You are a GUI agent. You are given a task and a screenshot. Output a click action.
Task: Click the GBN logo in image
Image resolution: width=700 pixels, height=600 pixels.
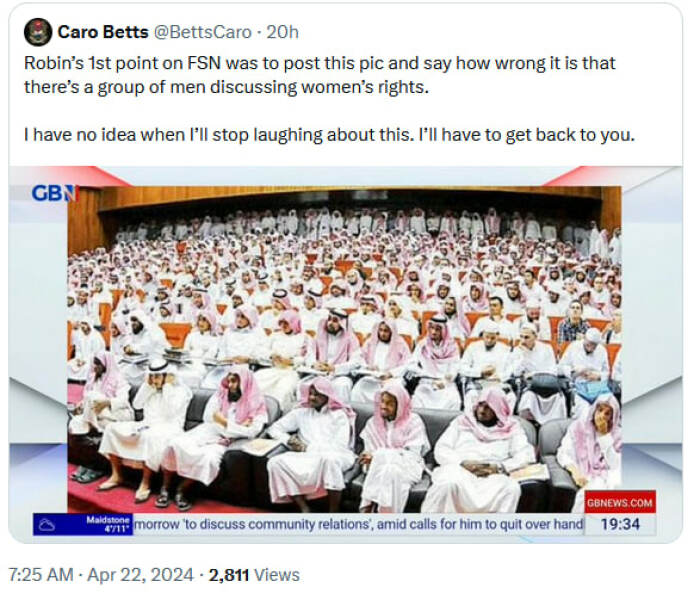(x=55, y=193)
